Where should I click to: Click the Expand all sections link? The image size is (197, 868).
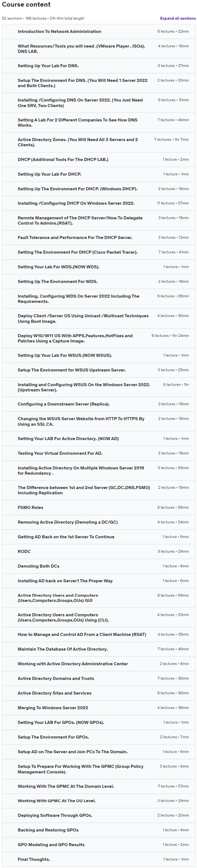(x=178, y=18)
